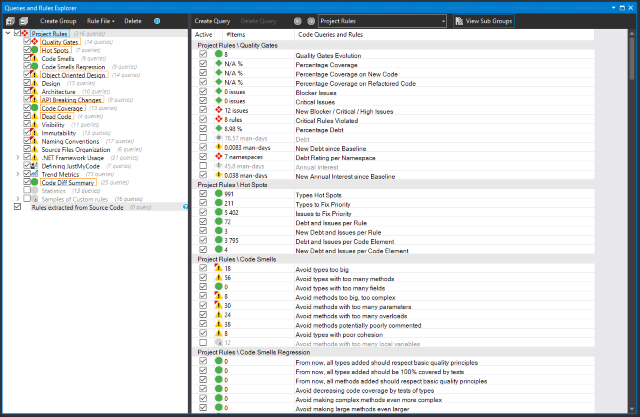Open the Avoid making complex methods even more complex rule
This screenshot has width=640, height=417.
point(369,399)
